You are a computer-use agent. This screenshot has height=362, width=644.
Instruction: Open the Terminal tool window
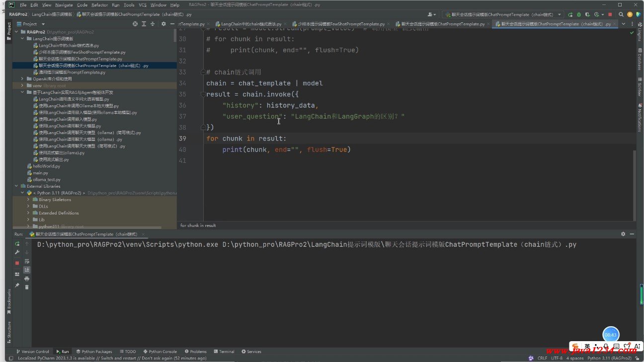tap(224, 352)
